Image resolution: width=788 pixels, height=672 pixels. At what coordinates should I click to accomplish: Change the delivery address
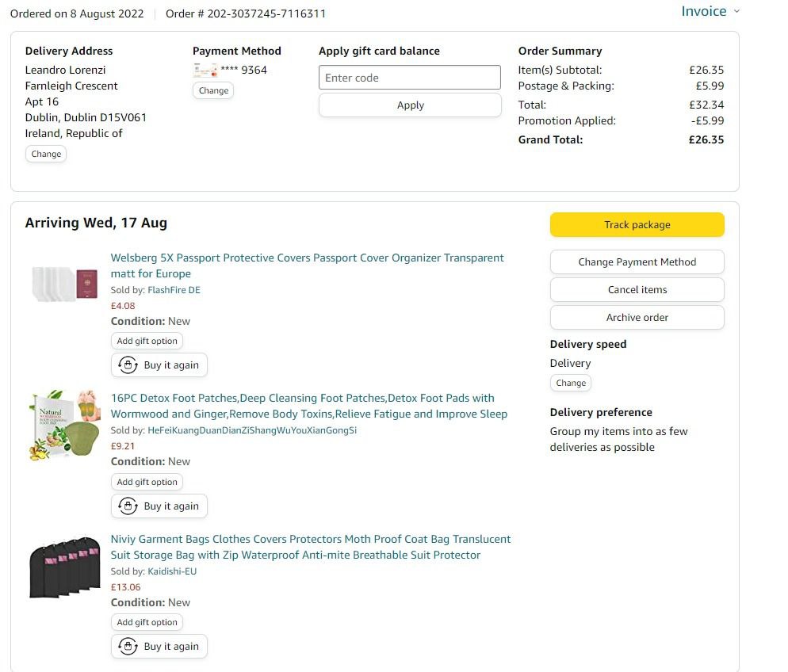[x=46, y=154]
